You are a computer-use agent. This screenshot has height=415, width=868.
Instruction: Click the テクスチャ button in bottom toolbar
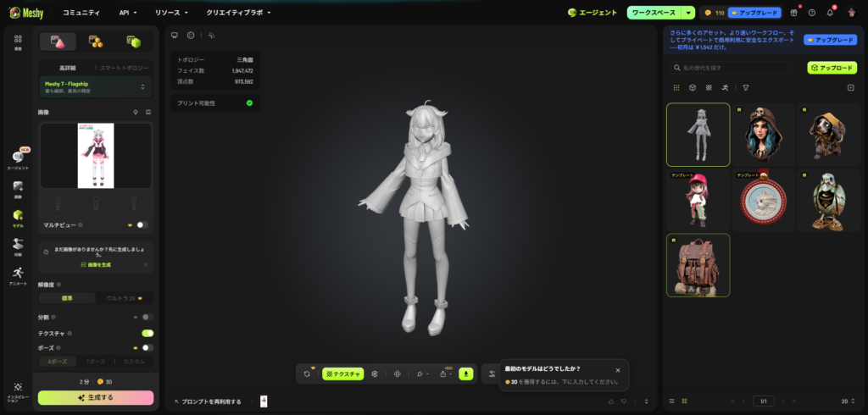coord(343,374)
